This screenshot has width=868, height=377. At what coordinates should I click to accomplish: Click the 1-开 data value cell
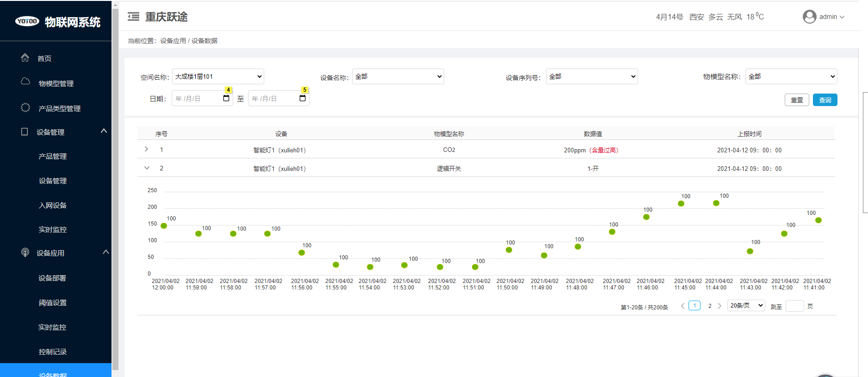[593, 169]
